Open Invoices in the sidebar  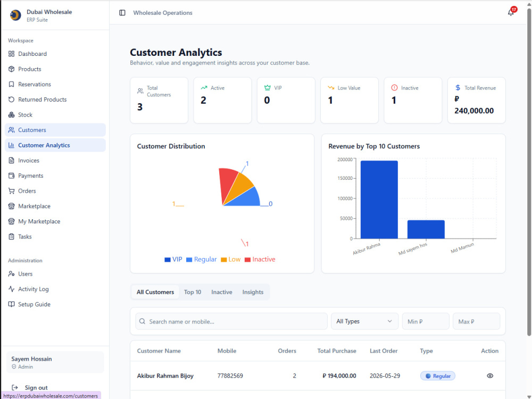coord(55,161)
